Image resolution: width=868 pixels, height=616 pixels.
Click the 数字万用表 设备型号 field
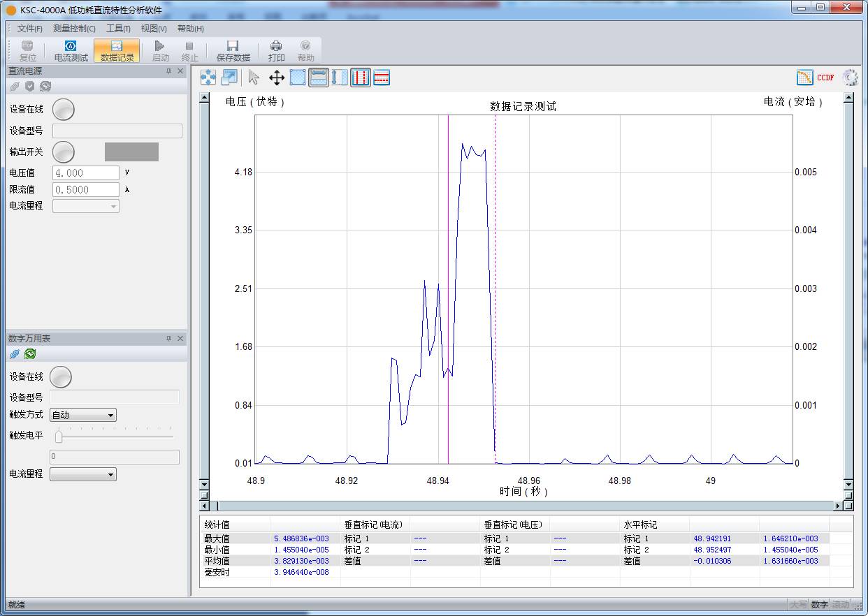coord(115,397)
